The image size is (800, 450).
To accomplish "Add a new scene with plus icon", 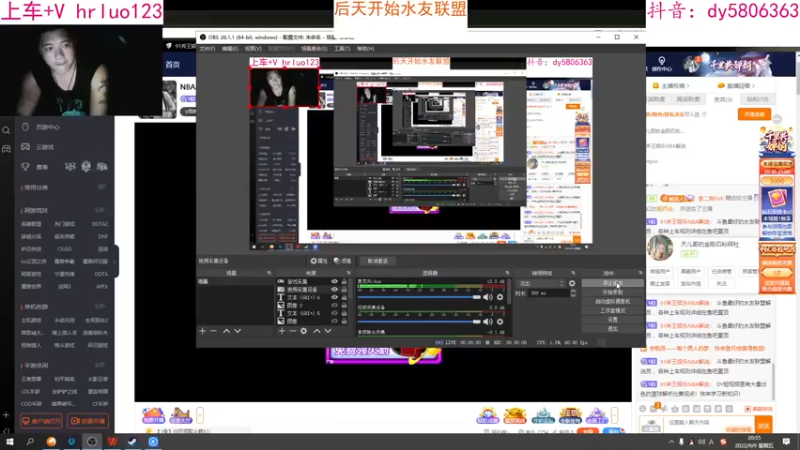I will point(203,331).
